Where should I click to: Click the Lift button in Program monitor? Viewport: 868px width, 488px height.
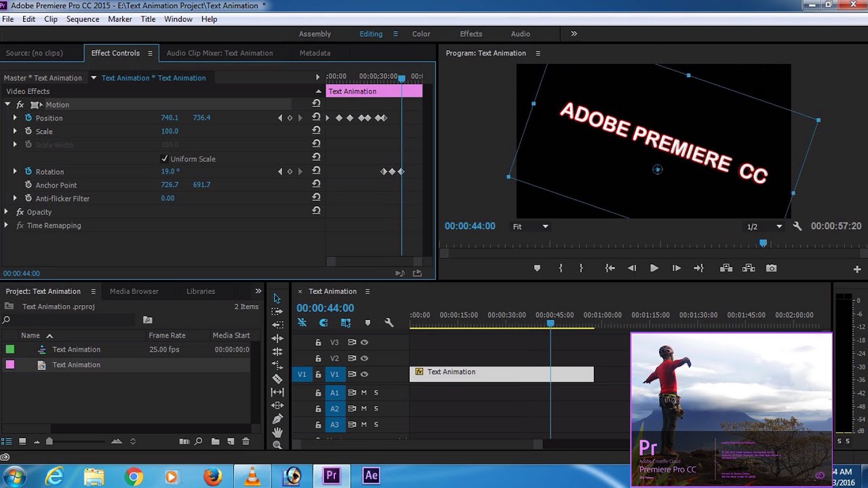pos(726,268)
